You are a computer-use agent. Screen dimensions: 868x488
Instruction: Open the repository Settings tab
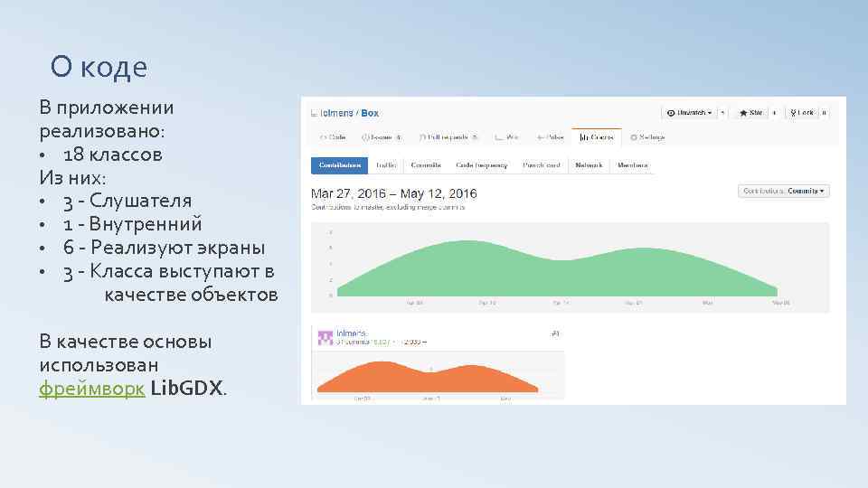(x=647, y=137)
